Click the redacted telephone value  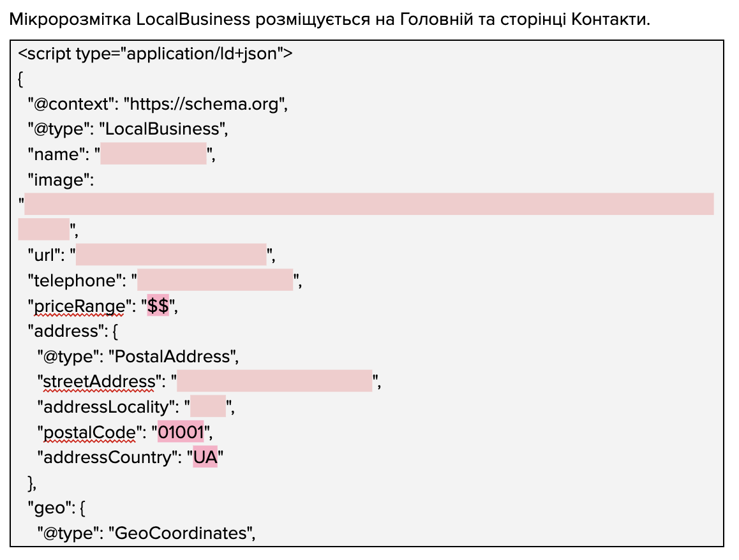tap(215, 280)
